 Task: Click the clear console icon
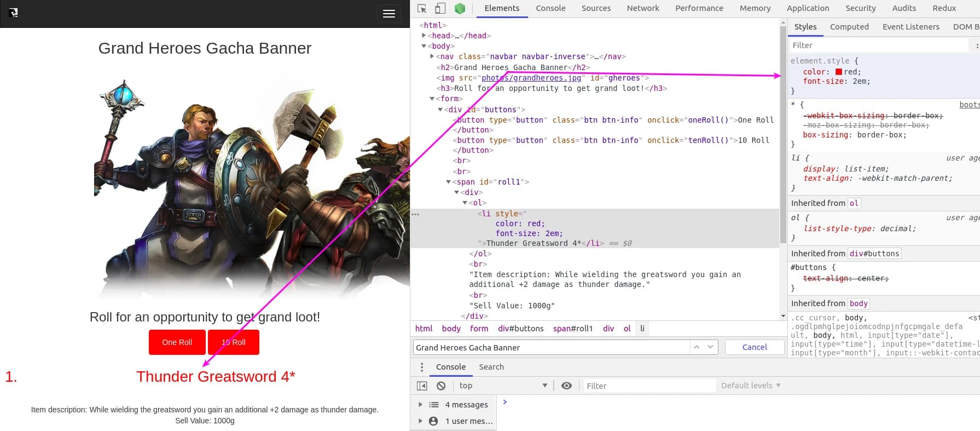tap(441, 386)
